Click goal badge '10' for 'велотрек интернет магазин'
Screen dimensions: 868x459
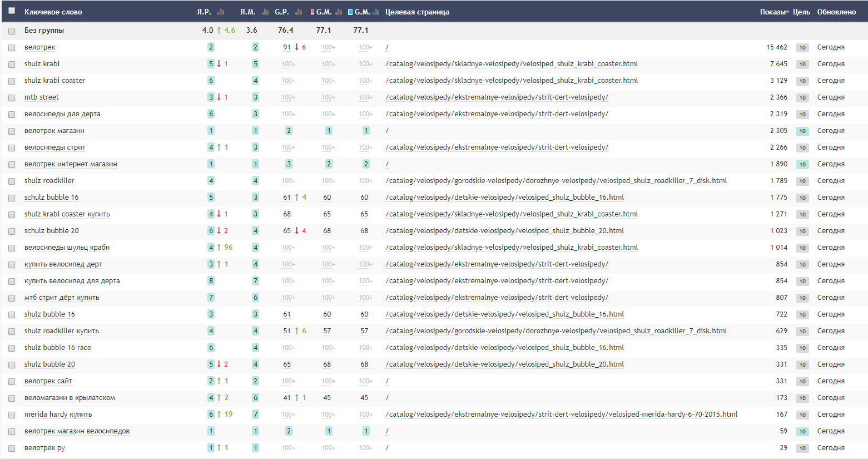tap(802, 165)
